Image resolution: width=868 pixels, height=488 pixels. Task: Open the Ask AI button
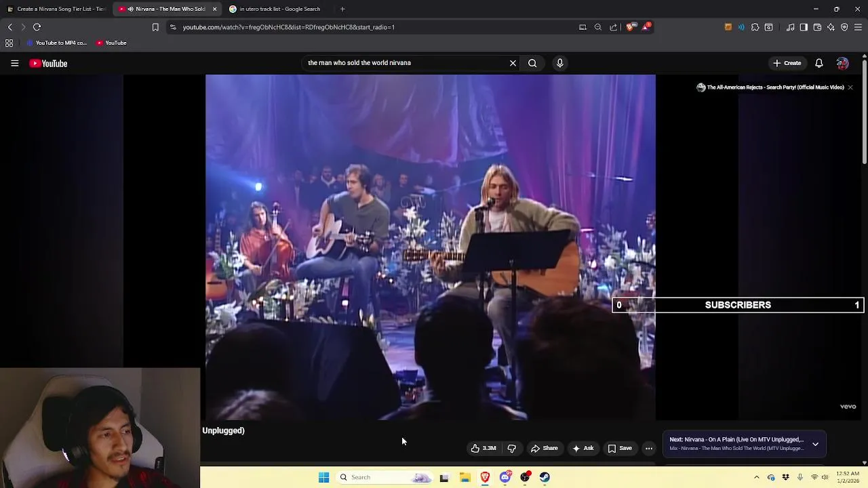coord(583,448)
